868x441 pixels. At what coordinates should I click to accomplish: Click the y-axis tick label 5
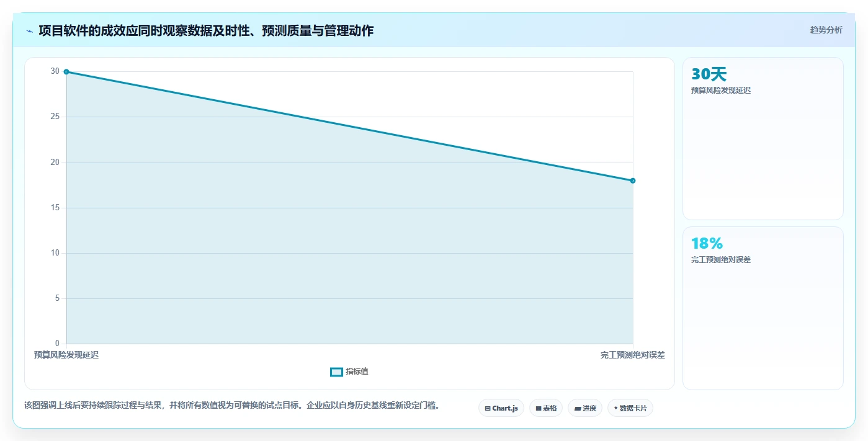57,298
